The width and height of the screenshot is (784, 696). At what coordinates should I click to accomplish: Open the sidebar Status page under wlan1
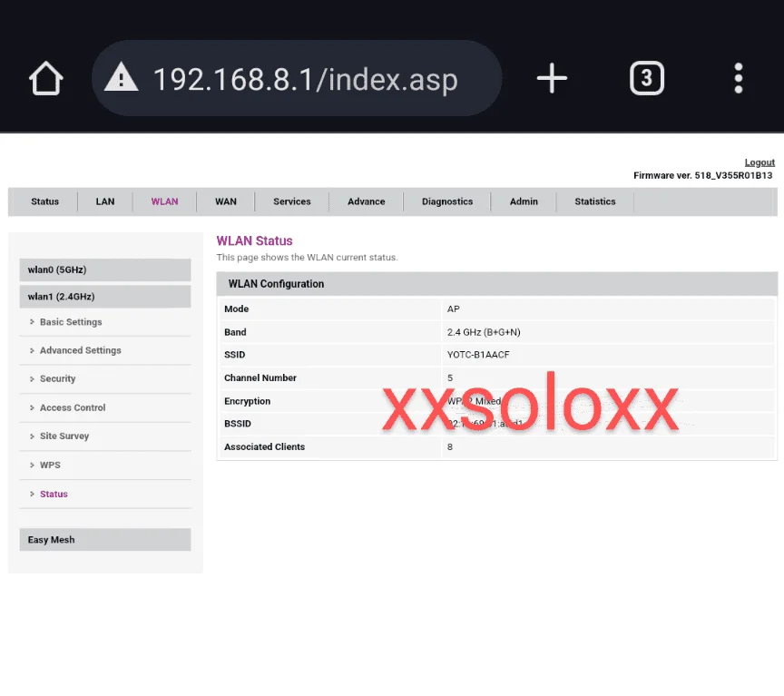tap(54, 494)
